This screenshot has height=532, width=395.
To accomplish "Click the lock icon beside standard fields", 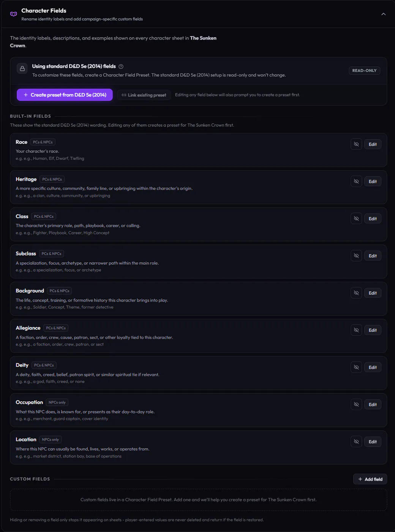I will coord(22,68).
